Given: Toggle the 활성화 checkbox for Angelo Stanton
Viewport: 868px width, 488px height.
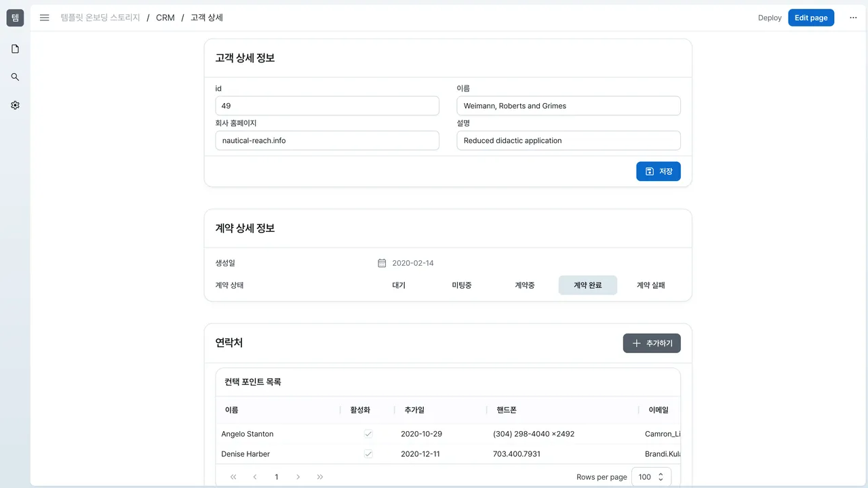Looking at the screenshot, I should (x=368, y=434).
